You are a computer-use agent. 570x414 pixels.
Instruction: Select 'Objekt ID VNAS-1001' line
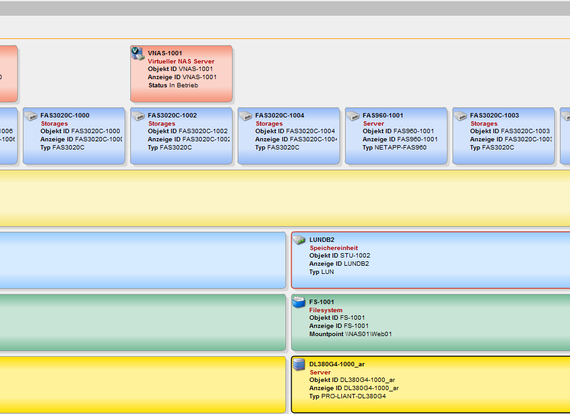pos(180,69)
